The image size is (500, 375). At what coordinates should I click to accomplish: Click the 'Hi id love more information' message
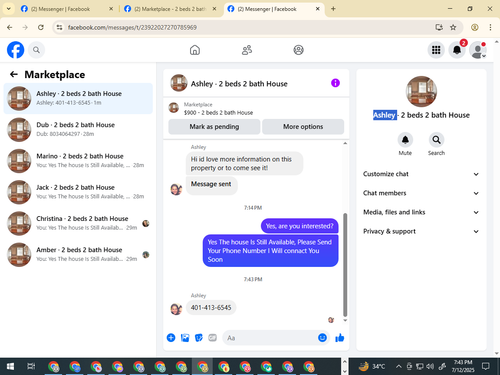point(244,163)
